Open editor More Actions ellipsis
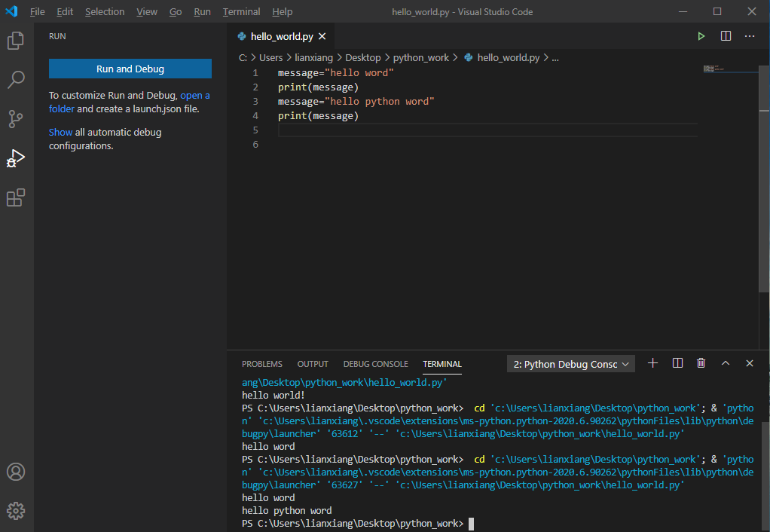This screenshot has height=532, width=770. [750, 36]
